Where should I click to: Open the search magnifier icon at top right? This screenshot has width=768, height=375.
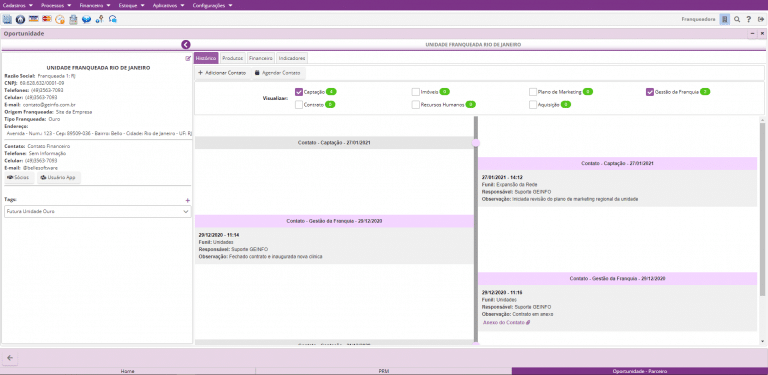(x=737, y=20)
